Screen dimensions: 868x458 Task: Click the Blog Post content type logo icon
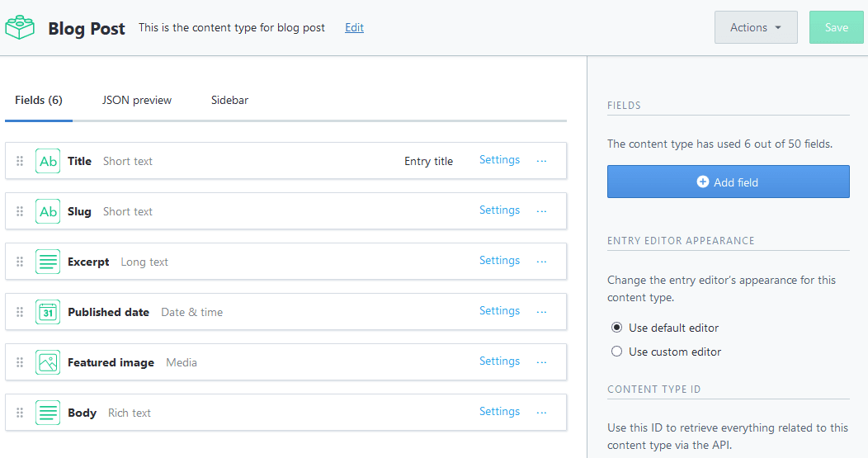(x=21, y=27)
